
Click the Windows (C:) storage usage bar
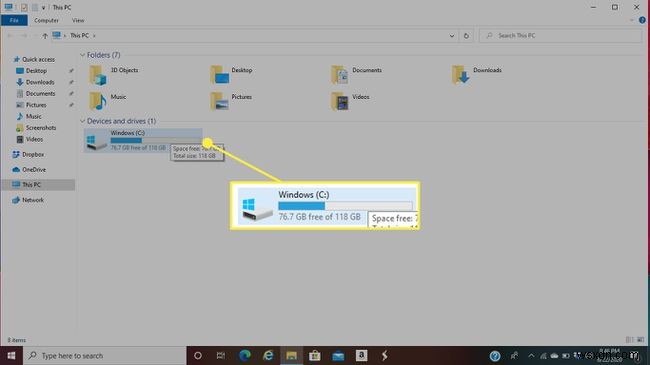point(155,140)
